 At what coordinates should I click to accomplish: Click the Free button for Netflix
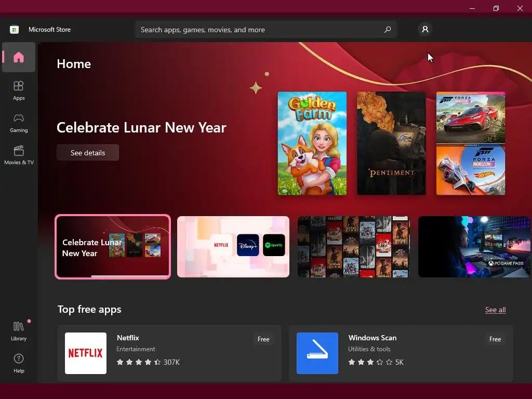263,339
